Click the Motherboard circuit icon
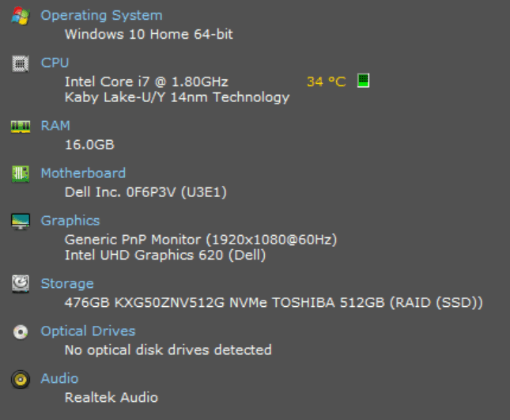The width and height of the screenshot is (510, 420). pyautogui.click(x=21, y=174)
